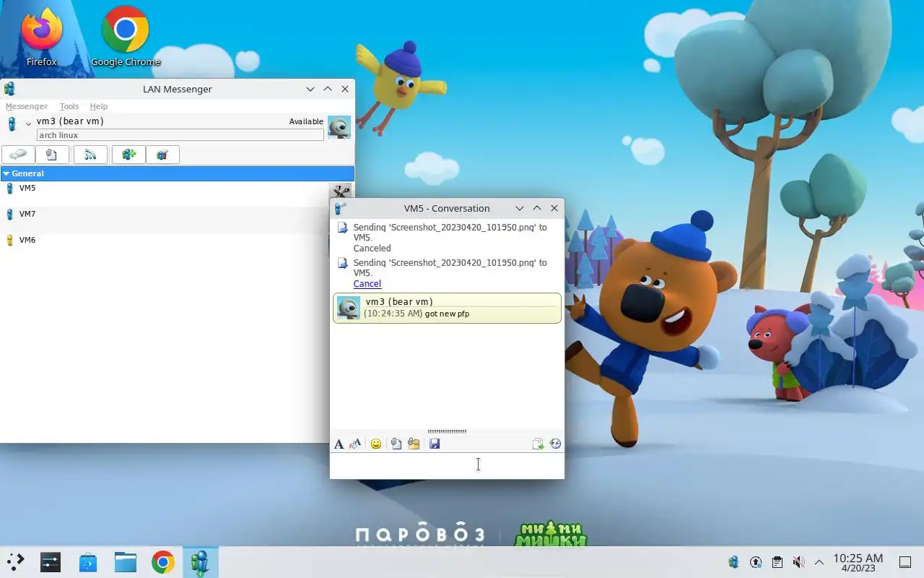Click the Available status label
This screenshot has width=924, height=578.
pyautogui.click(x=306, y=121)
